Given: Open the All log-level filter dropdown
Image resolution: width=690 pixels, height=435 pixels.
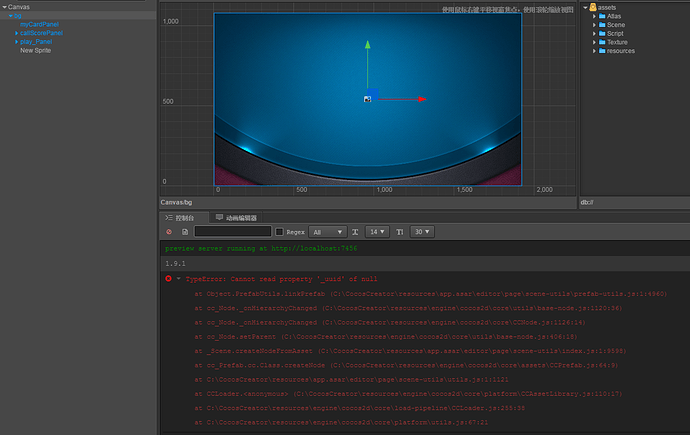Looking at the screenshot, I should tap(328, 231).
